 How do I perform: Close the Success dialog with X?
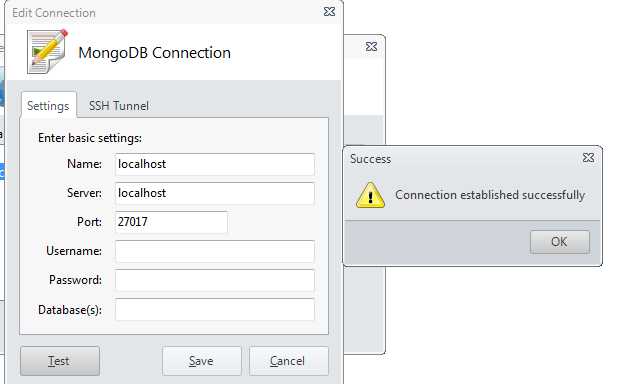(588, 158)
